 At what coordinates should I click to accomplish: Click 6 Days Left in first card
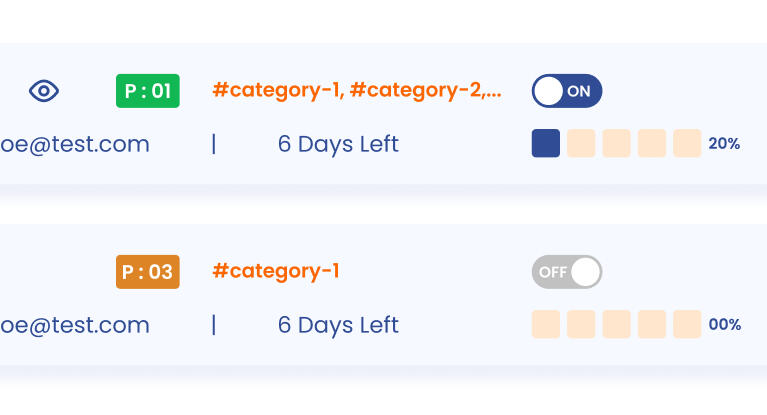click(x=338, y=144)
